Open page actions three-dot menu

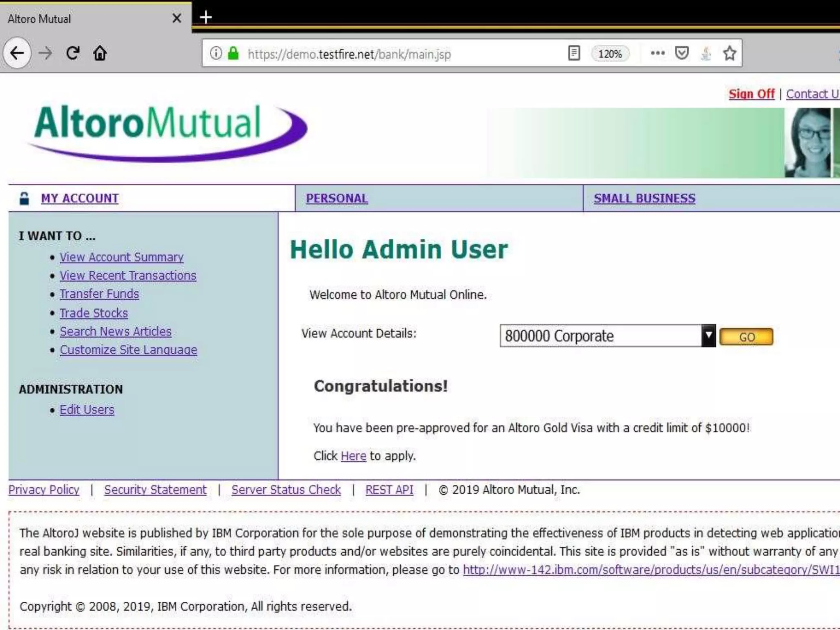coord(657,53)
